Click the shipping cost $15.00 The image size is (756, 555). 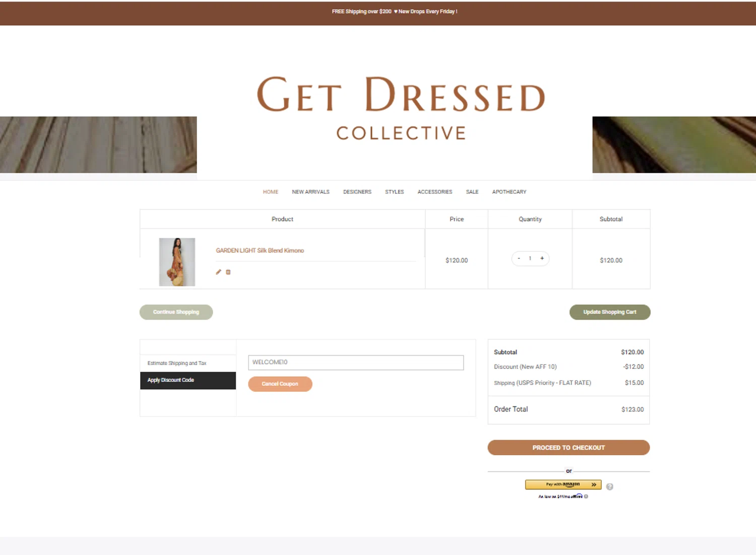tap(635, 383)
